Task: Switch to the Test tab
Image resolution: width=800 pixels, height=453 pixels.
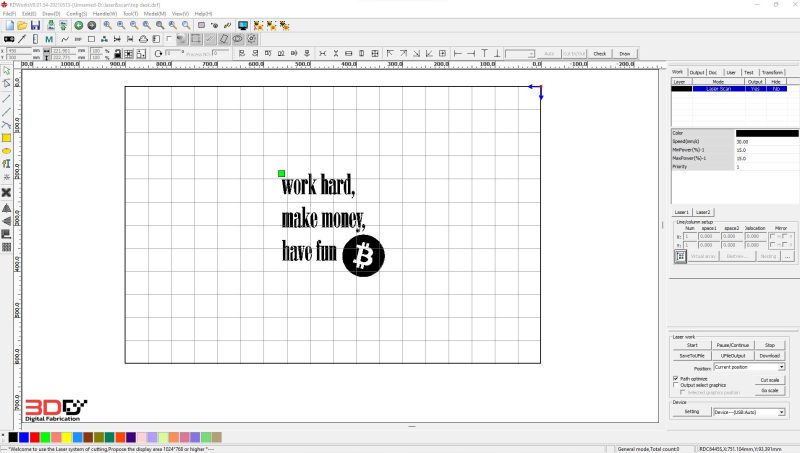Action: [x=748, y=72]
